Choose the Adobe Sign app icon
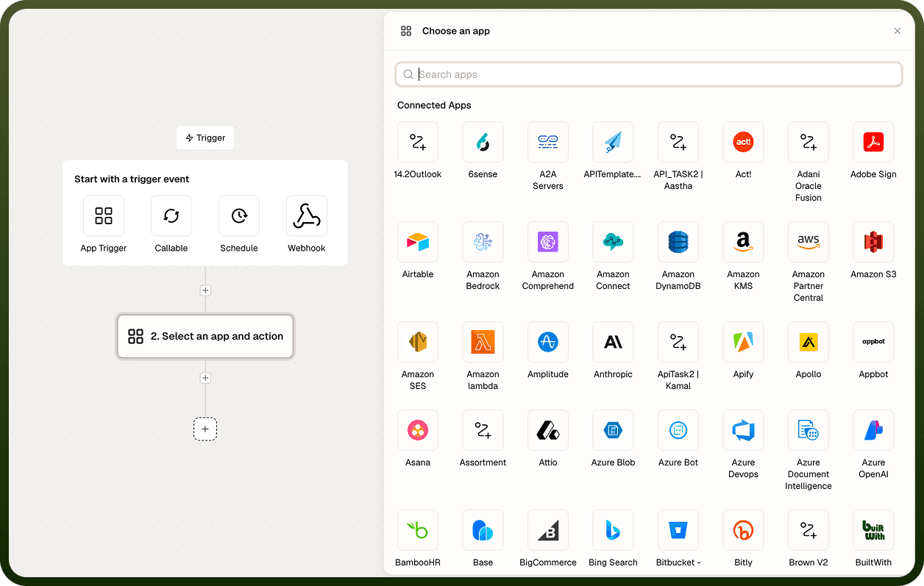The image size is (924, 586). [x=873, y=142]
